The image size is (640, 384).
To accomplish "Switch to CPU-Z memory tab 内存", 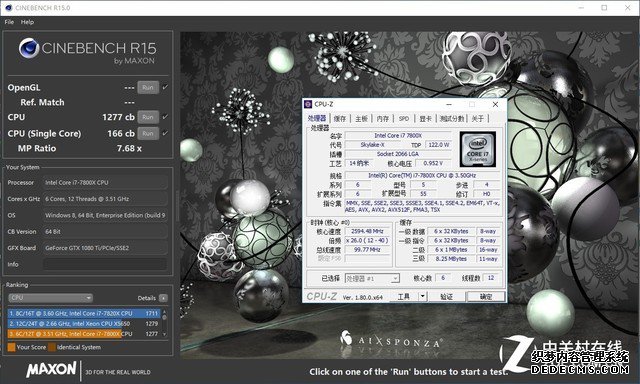I will [x=382, y=119].
